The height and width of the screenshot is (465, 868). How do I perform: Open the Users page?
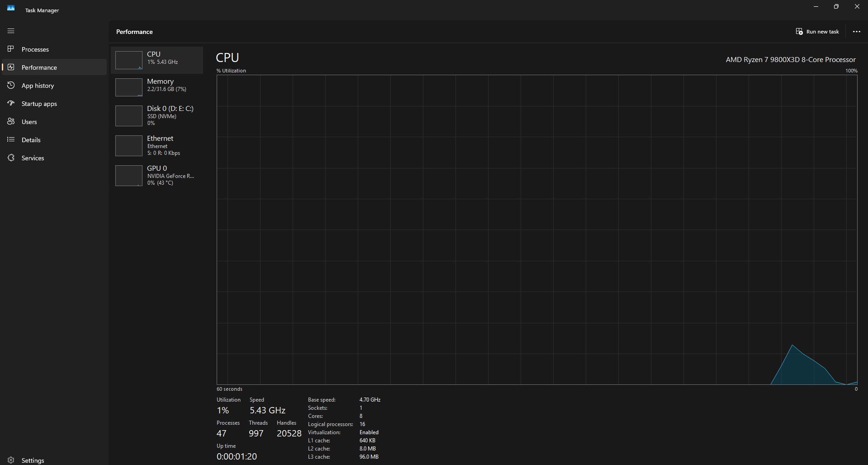(x=54, y=121)
